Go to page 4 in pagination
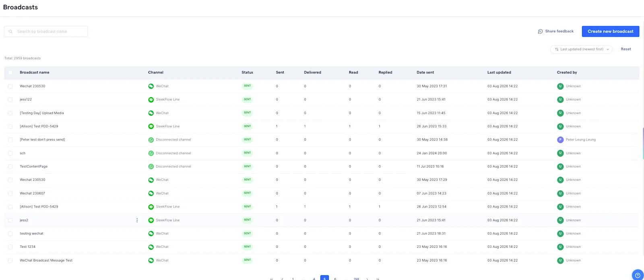644x280 pixels. 314,279
